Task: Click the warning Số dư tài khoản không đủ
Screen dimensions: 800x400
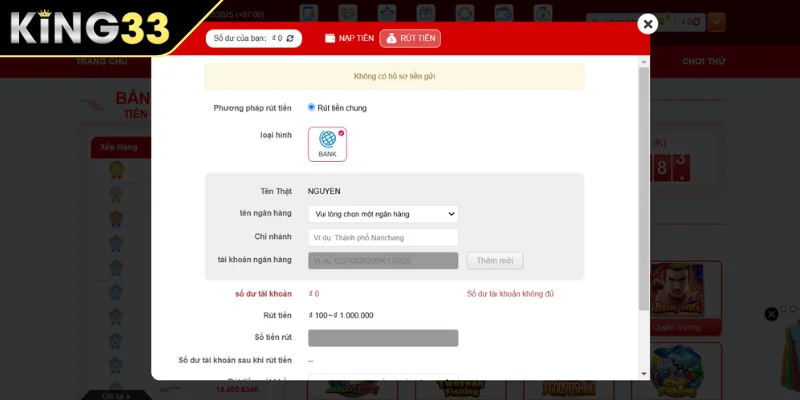Action: click(510, 294)
